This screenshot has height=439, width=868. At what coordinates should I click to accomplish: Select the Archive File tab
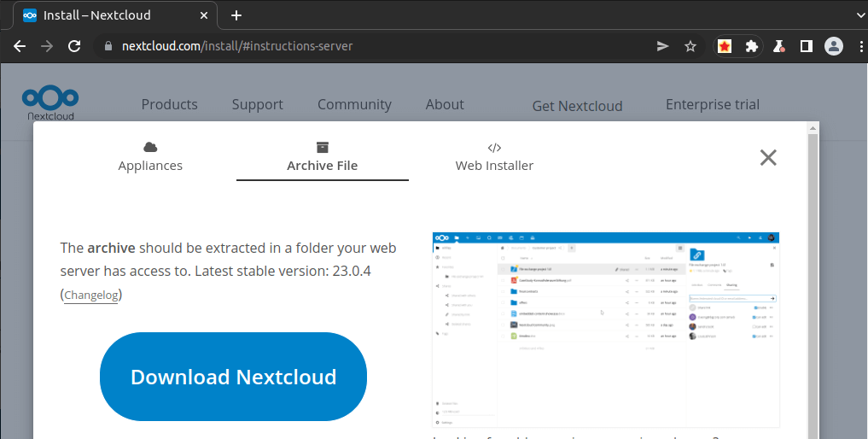(x=322, y=157)
